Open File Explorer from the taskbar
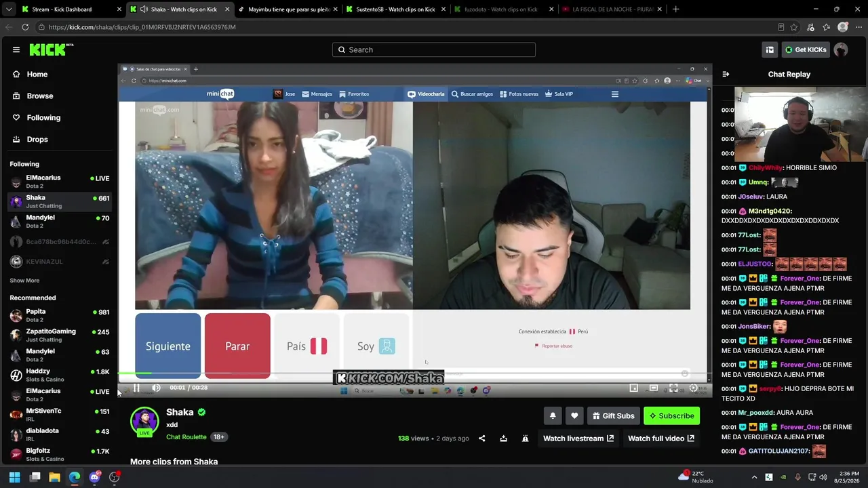Screen dimensions: 868x488 pos(55,477)
